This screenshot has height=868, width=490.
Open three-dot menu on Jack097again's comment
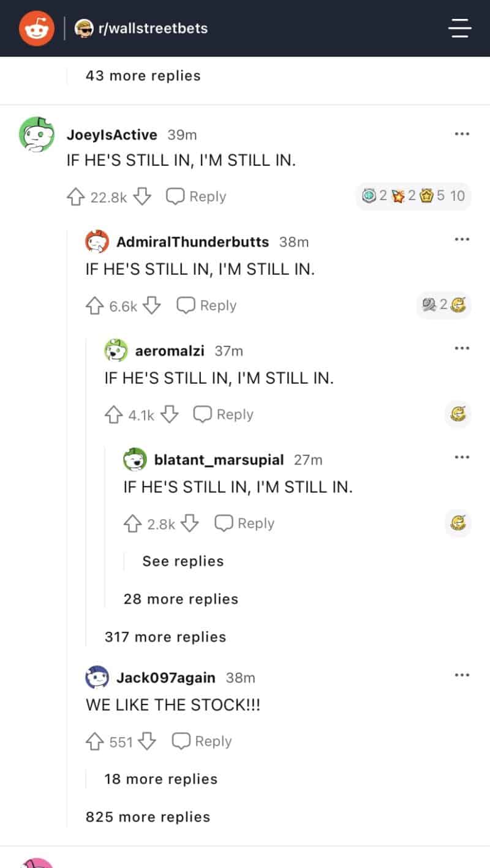(461, 675)
